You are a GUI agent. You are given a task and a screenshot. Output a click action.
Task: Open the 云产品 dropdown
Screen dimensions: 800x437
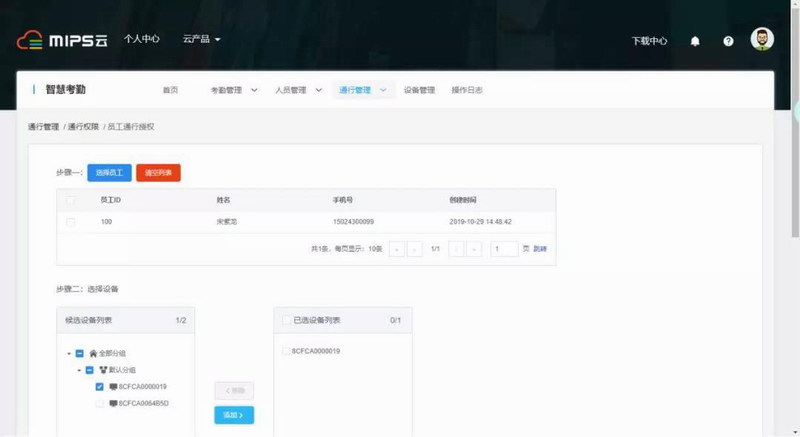pyautogui.click(x=201, y=40)
